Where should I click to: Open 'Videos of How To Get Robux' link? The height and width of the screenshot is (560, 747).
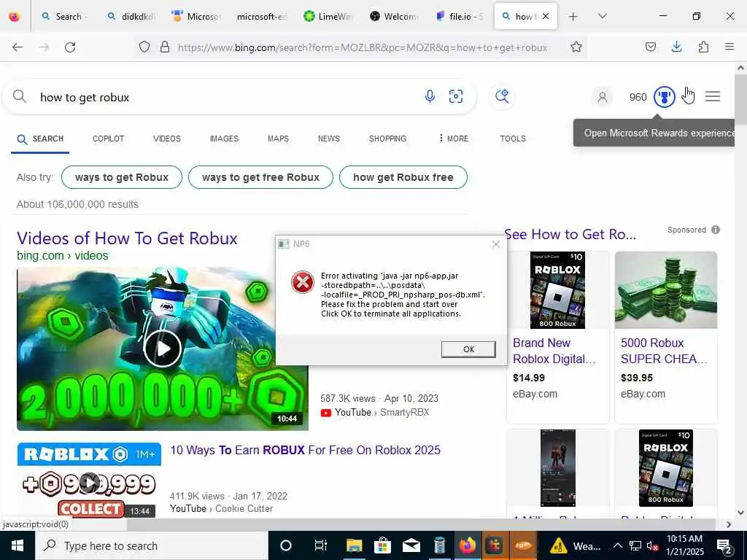[127, 238]
